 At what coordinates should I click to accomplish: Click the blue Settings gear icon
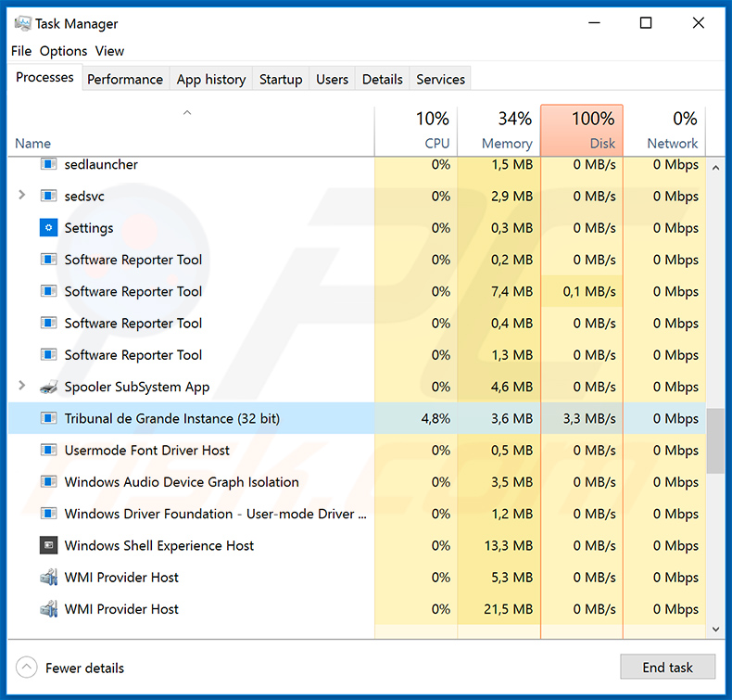point(48,227)
